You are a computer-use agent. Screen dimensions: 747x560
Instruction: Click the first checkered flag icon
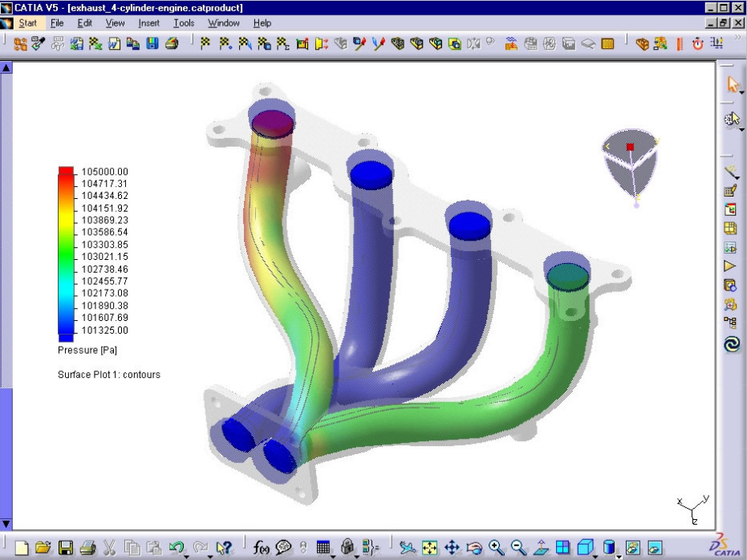point(205,44)
